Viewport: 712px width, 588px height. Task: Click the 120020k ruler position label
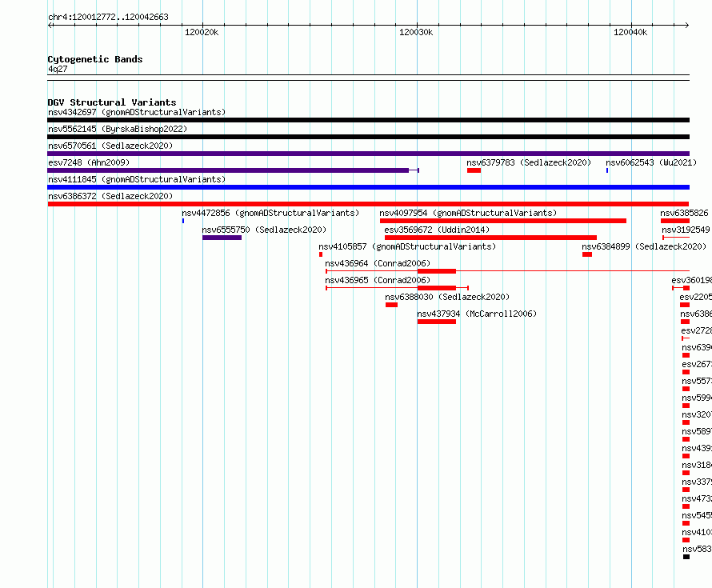pyautogui.click(x=202, y=32)
